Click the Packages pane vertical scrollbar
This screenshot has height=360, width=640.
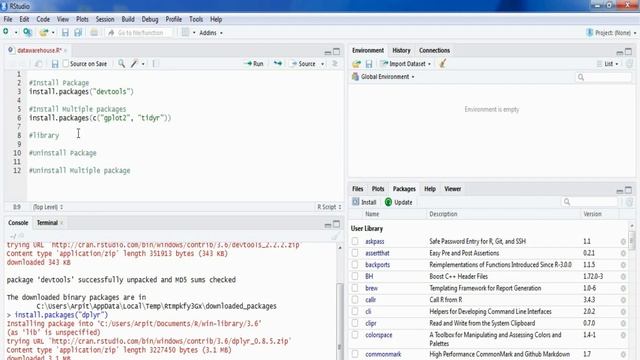pyautogui.click(x=632, y=240)
